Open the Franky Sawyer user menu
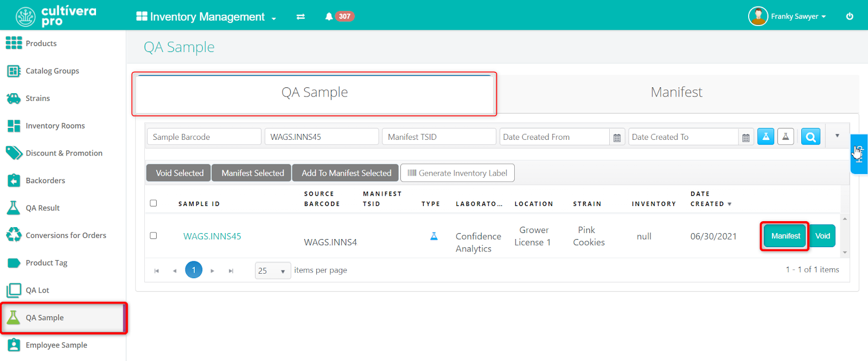Screen dimensions: 868x361 point(799,16)
